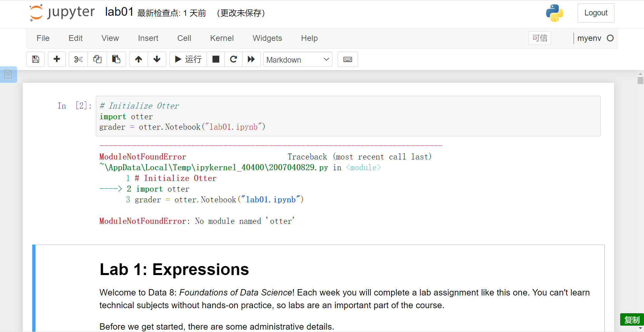The image size is (644, 332).
Task: Click the (更改未保存) unsaved changes text
Action: pyautogui.click(x=241, y=13)
